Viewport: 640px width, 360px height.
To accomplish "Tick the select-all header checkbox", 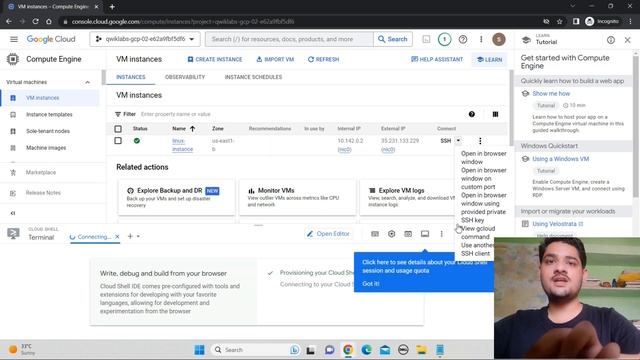I will pyautogui.click(x=118, y=129).
